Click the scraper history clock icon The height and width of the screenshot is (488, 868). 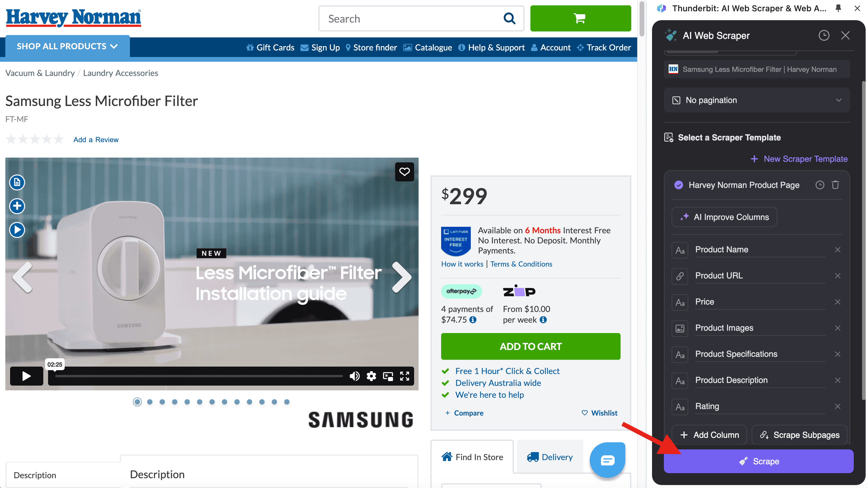pos(824,35)
